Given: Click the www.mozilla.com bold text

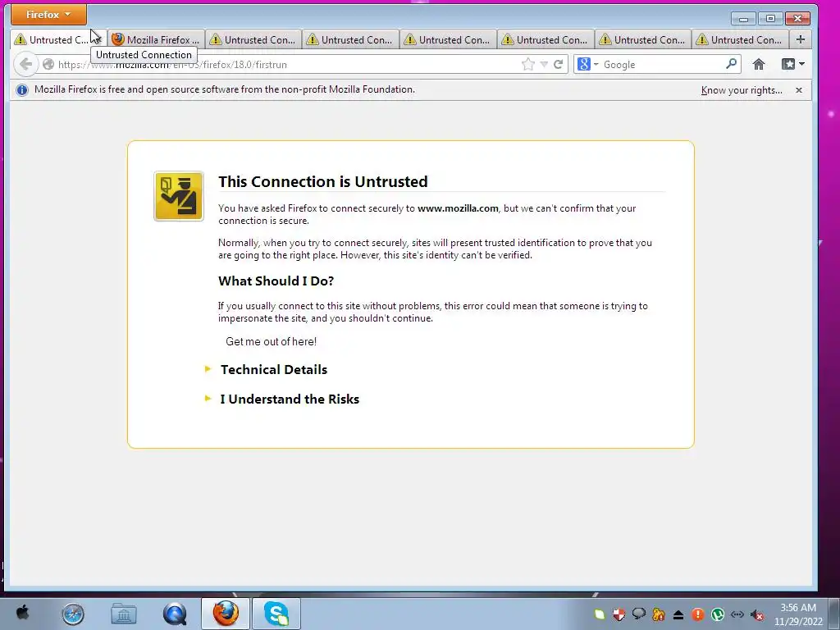Looking at the screenshot, I should tap(458, 208).
